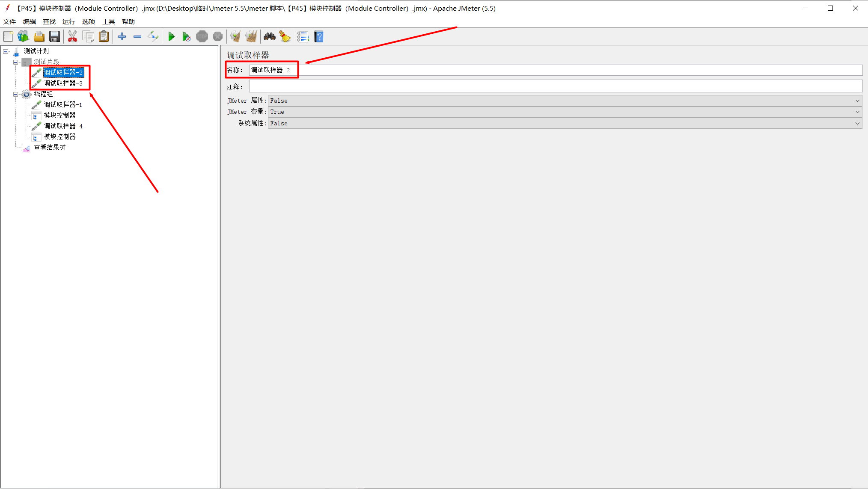Click the New test plan icon

8,37
